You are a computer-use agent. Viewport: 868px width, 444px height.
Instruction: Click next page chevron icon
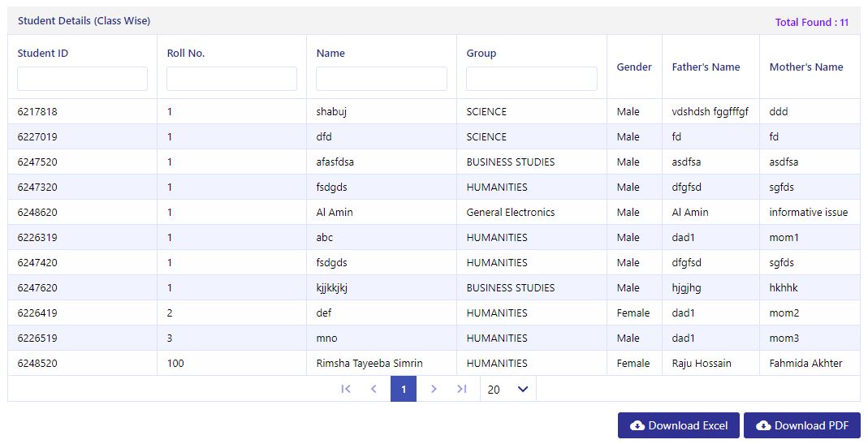[434, 389]
